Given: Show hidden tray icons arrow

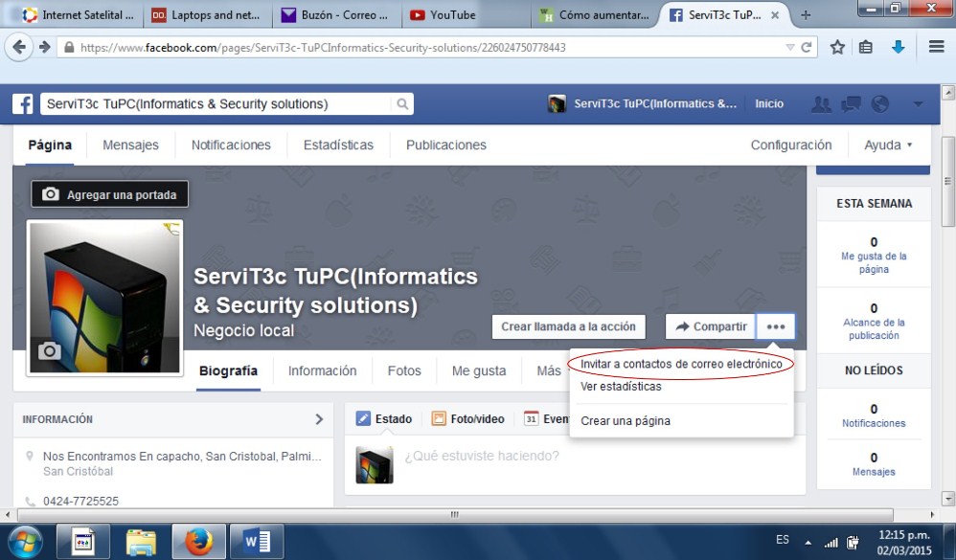Looking at the screenshot, I should click(808, 542).
